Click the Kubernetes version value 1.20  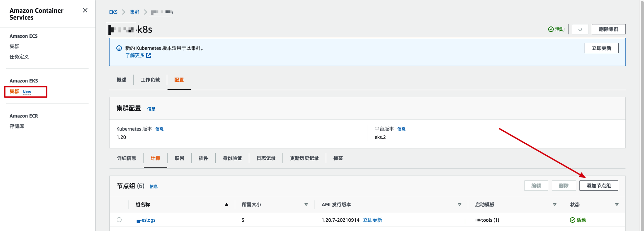click(x=121, y=137)
